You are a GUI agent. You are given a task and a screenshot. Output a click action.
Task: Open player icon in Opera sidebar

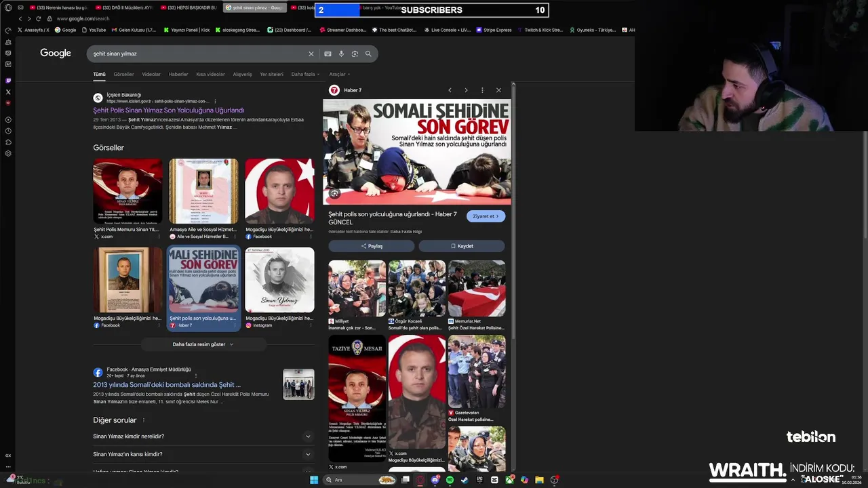click(8, 120)
